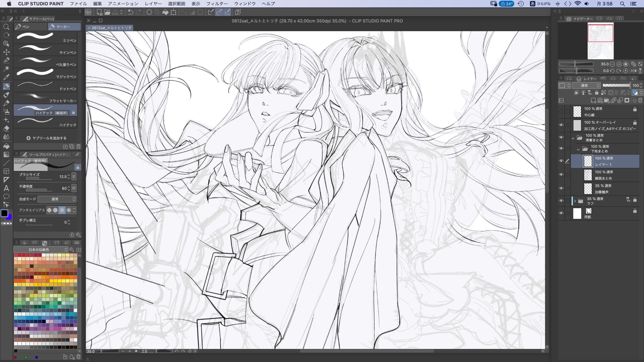The height and width of the screenshot is (362, 644).
Task: Select the Zoom magnifier tool
Action: click(x=6, y=27)
